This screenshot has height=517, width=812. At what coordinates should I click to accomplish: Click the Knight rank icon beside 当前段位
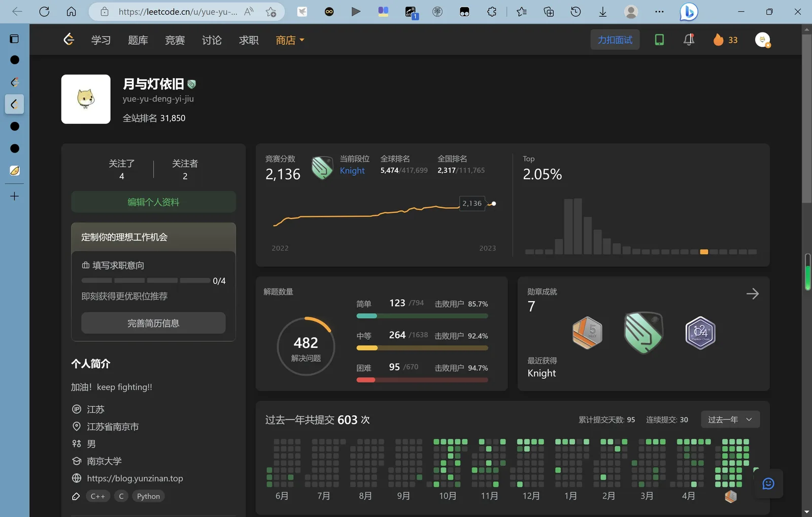(322, 168)
